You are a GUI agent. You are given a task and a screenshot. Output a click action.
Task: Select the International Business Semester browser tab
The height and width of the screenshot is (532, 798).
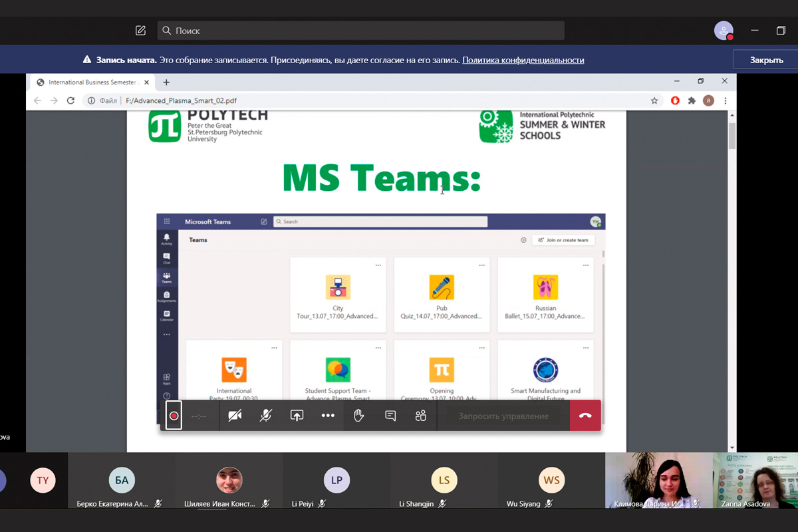(92, 82)
